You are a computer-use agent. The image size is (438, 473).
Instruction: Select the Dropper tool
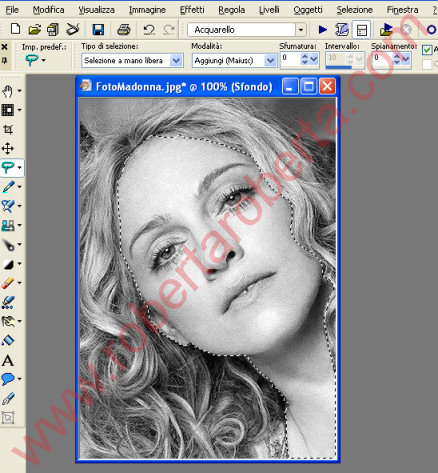click(8, 187)
